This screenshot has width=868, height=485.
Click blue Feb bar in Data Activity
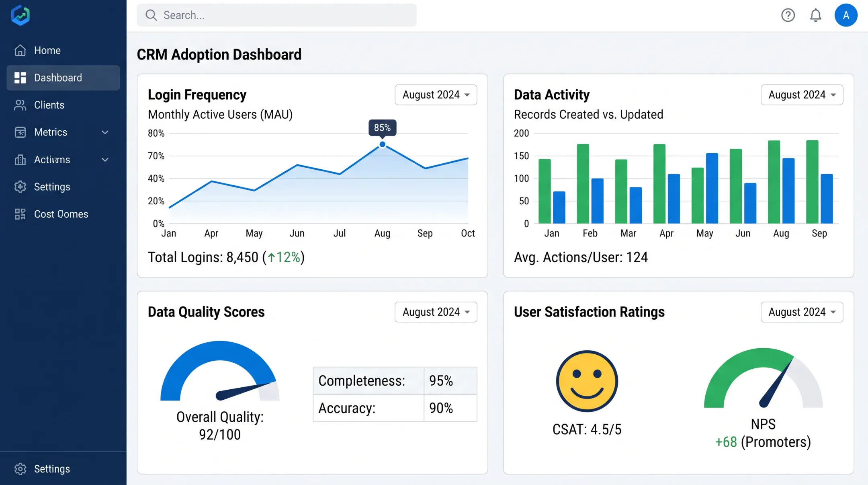click(598, 201)
